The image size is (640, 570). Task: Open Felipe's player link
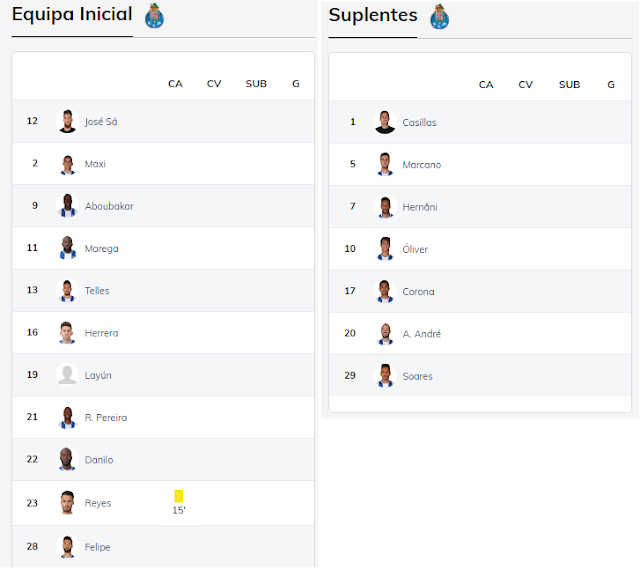[x=98, y=547]
